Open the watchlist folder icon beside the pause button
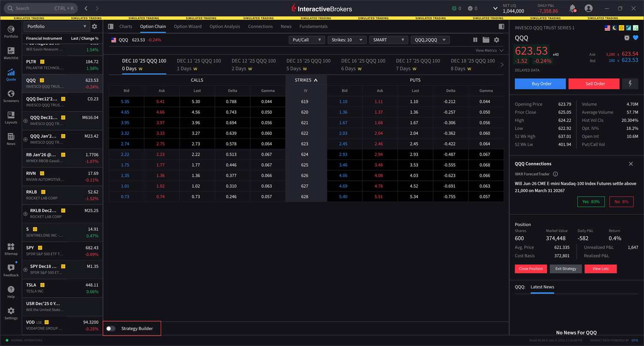 (x=486, y=39)
